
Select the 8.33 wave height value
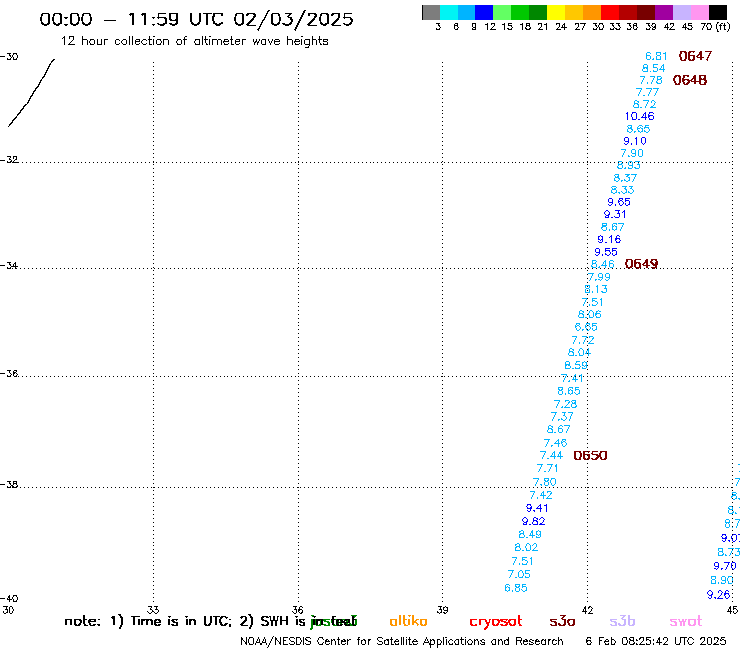point(622,190)
